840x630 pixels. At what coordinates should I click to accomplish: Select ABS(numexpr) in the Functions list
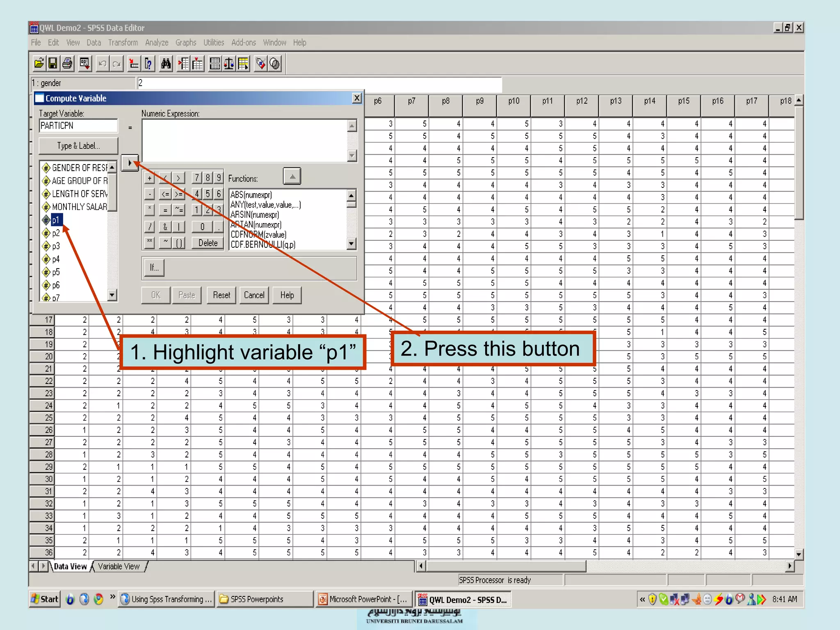(x=251, y=195)
